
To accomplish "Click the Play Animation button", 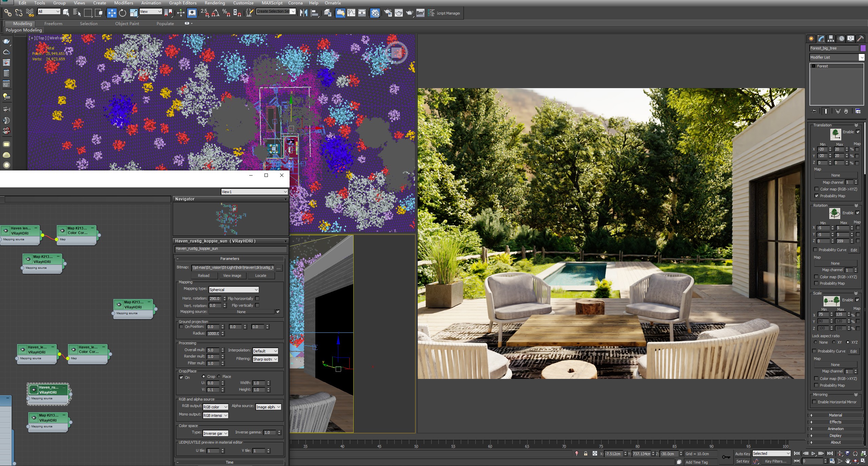I will [813, 453].
